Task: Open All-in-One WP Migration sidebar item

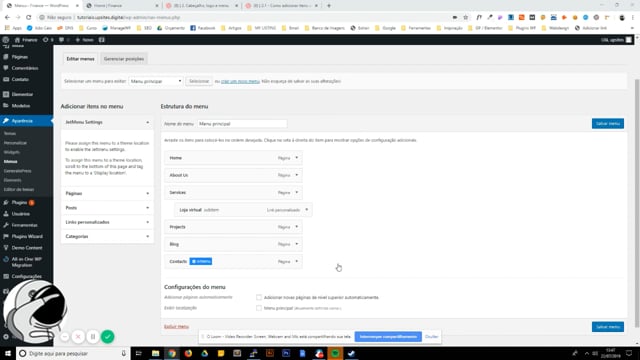Action: coord(27,262)
